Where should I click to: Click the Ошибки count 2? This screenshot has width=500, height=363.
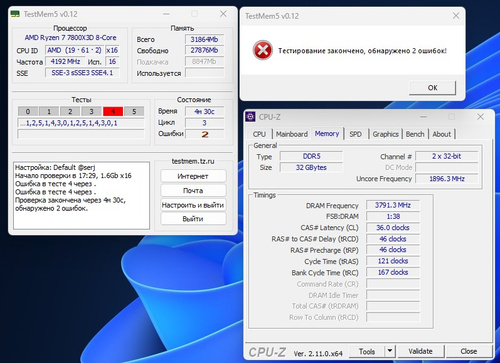point(205,134)
